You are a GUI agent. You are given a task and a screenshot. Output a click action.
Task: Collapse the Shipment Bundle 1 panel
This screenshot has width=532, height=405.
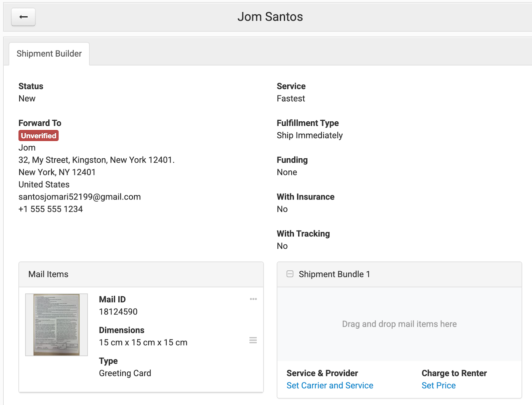point(290,274)
